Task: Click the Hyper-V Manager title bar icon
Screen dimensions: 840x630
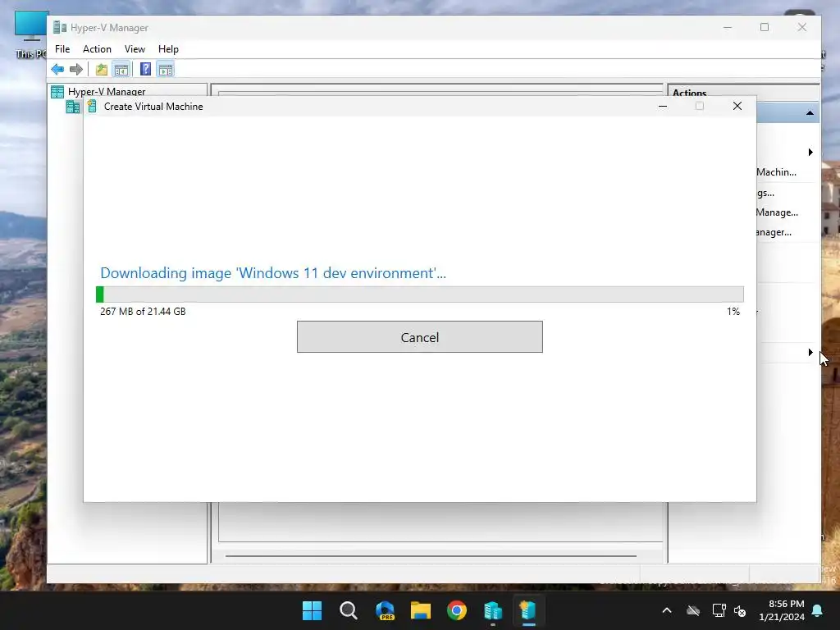Action: (59, 27)
